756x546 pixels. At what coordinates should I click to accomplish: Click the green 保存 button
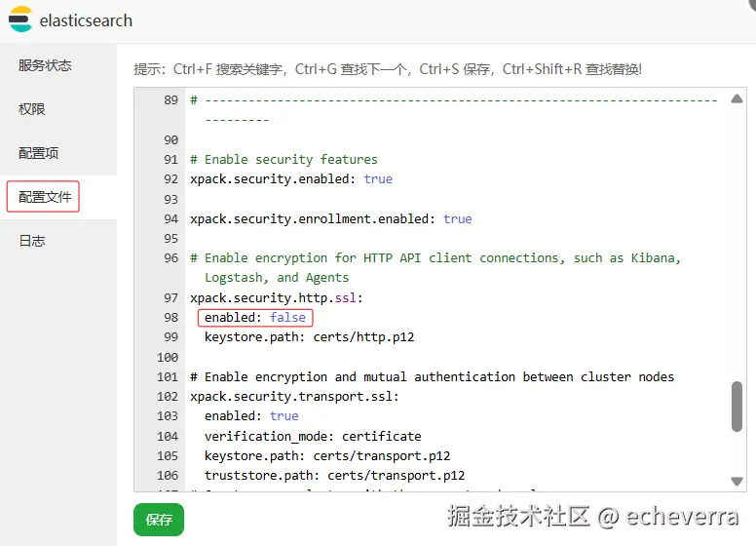pos(159,520)
